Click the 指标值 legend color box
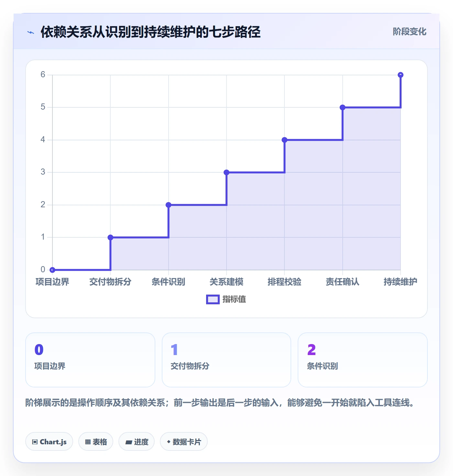Image resolution: width=453 pixels, height=476 pixels. point(213,299)
